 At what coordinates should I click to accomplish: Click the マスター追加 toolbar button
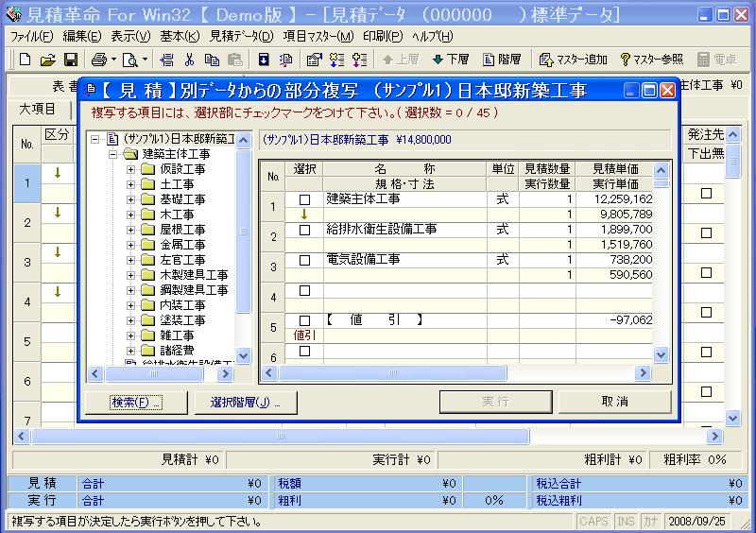pos(573,60)
